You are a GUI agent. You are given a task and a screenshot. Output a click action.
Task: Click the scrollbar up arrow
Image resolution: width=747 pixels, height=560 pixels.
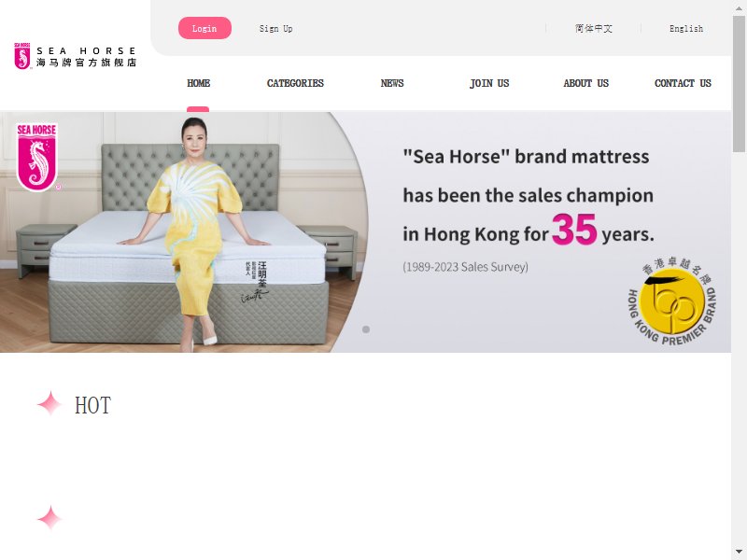coord(739,8)
